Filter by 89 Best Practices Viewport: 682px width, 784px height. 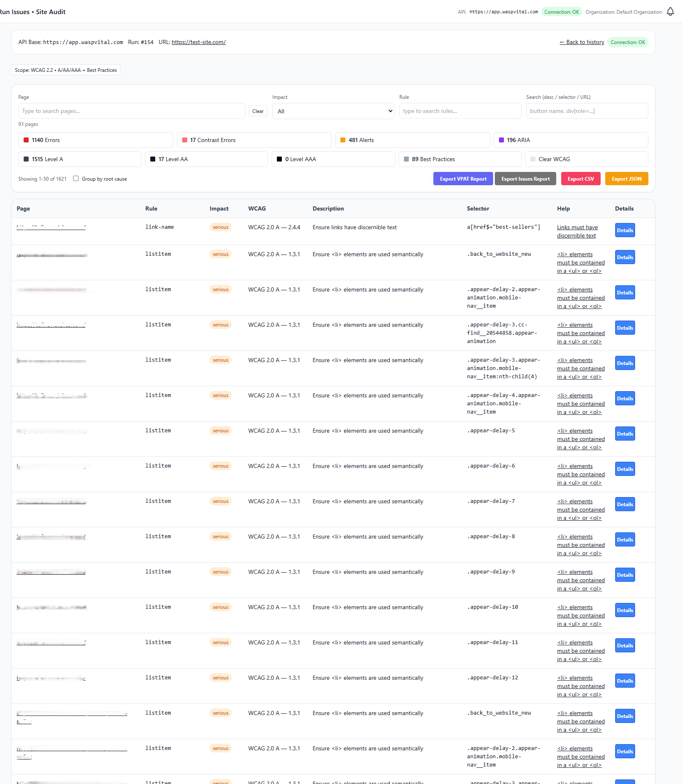coord(460,159)
